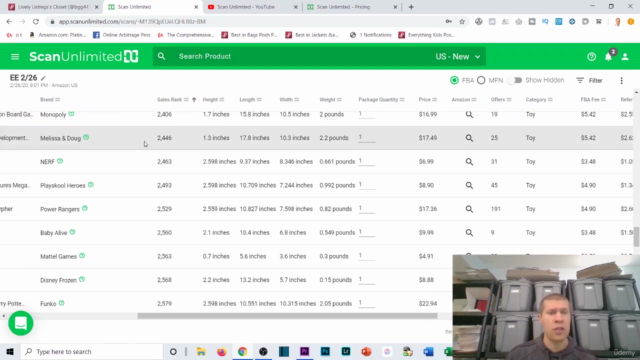The width and height of the screenshot is (640, 360).
Task: Open Chrome from the Windows taskbar
Action: click(x=242, y=351)
